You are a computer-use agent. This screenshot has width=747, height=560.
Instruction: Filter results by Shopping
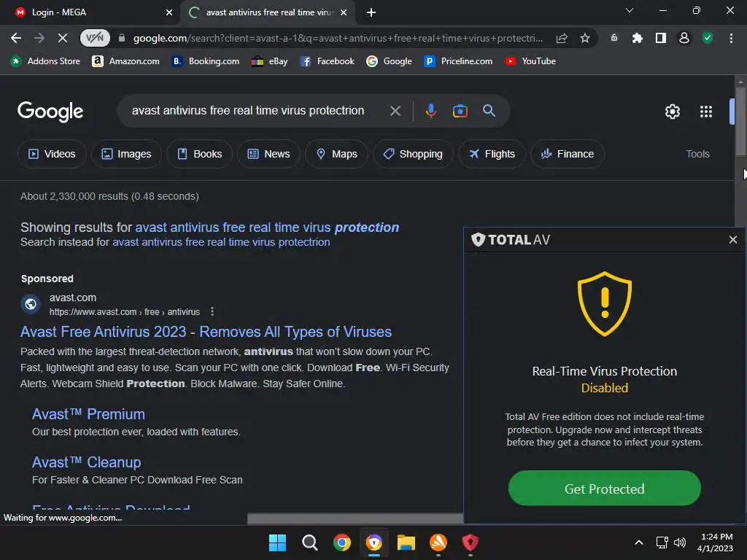click(x=413, y=154)
